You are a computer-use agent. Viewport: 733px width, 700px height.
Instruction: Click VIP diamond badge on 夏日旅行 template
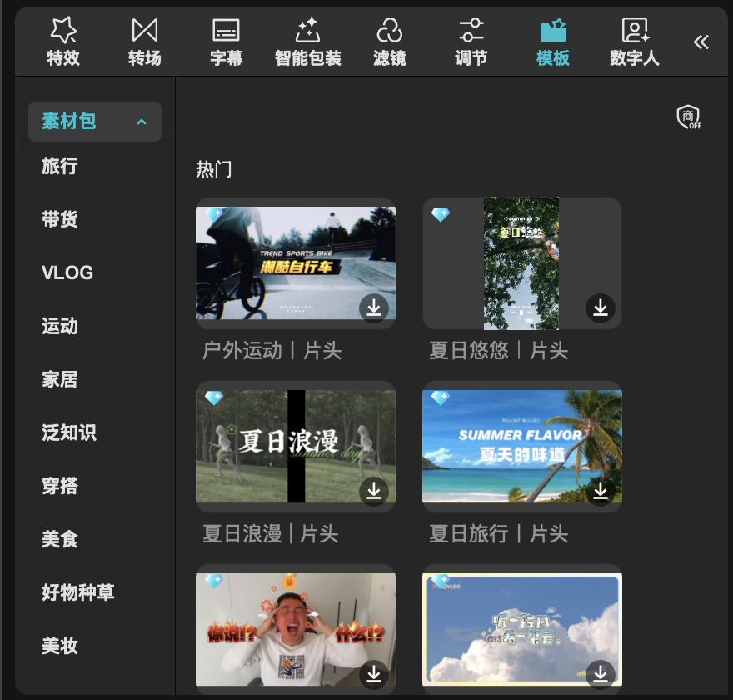[x=441, y=397]
